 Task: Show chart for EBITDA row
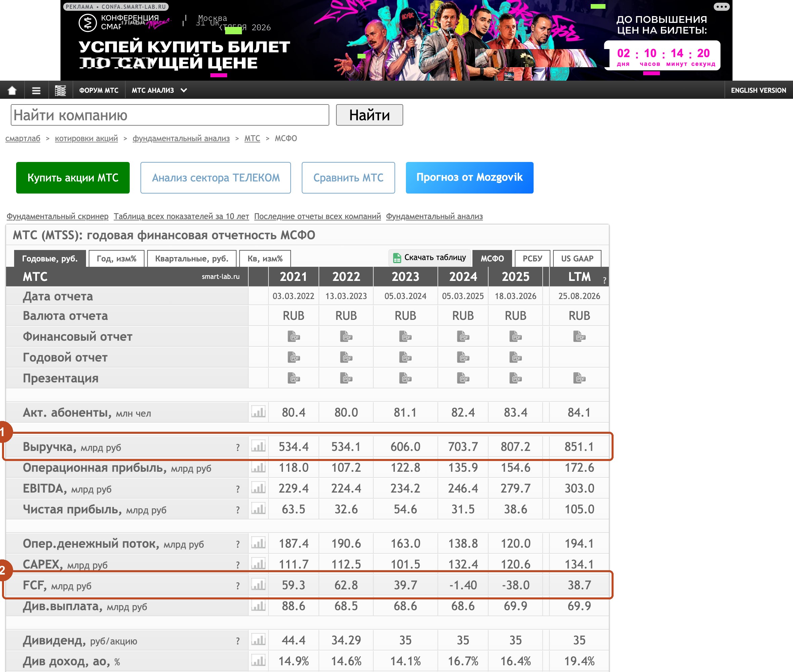(258, 488)
